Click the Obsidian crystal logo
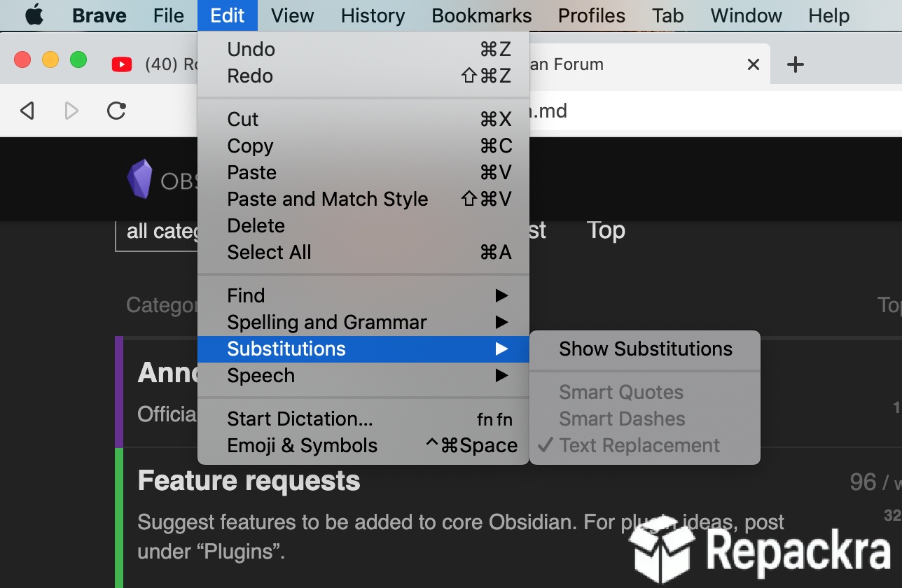Screen dimensions: 902x588 pos(139,179)
